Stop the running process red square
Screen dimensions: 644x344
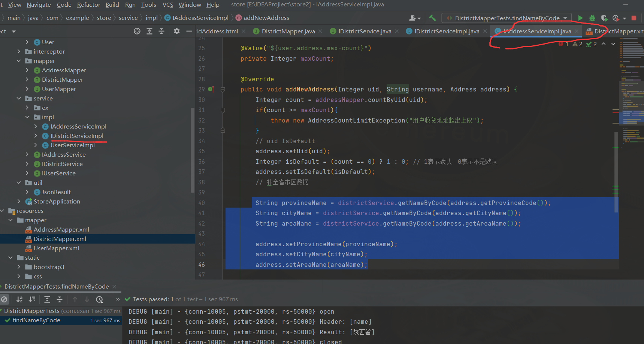[x=634, y=18]
